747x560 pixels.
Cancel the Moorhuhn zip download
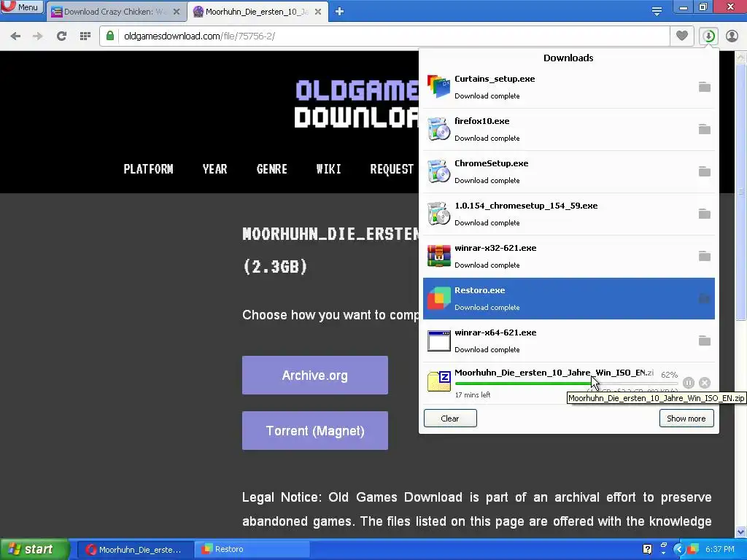(x=705, y=383)
